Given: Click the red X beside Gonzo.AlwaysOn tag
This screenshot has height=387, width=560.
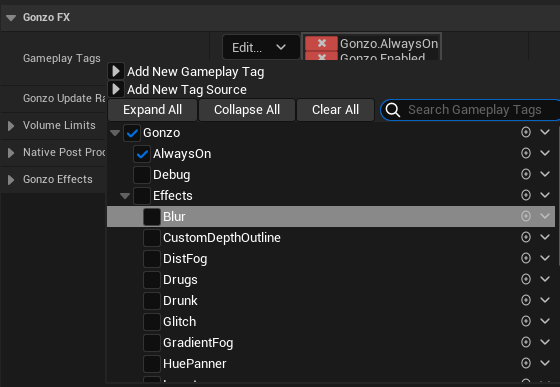Looking at the screenshot, I should (x=321, y=43).
